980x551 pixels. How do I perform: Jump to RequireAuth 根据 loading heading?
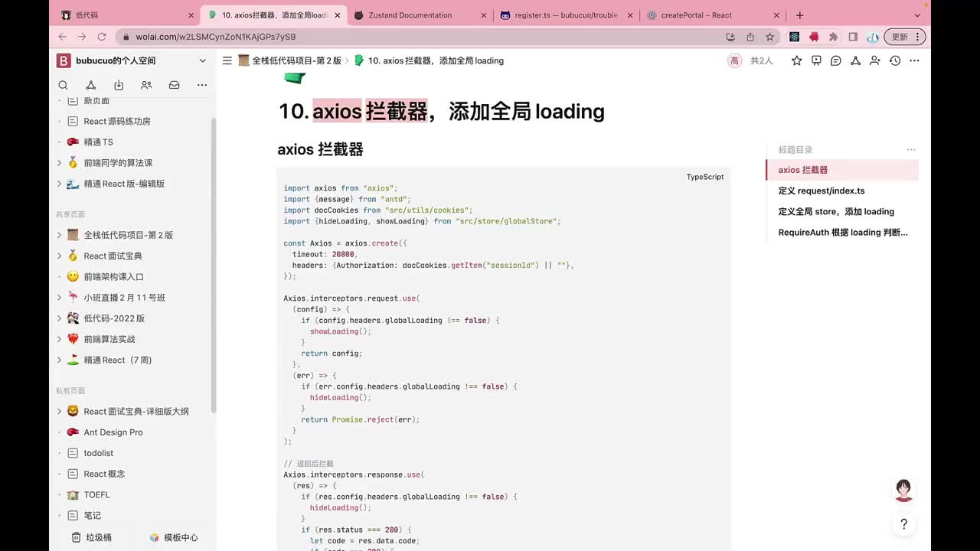click(x=843, y=232)
